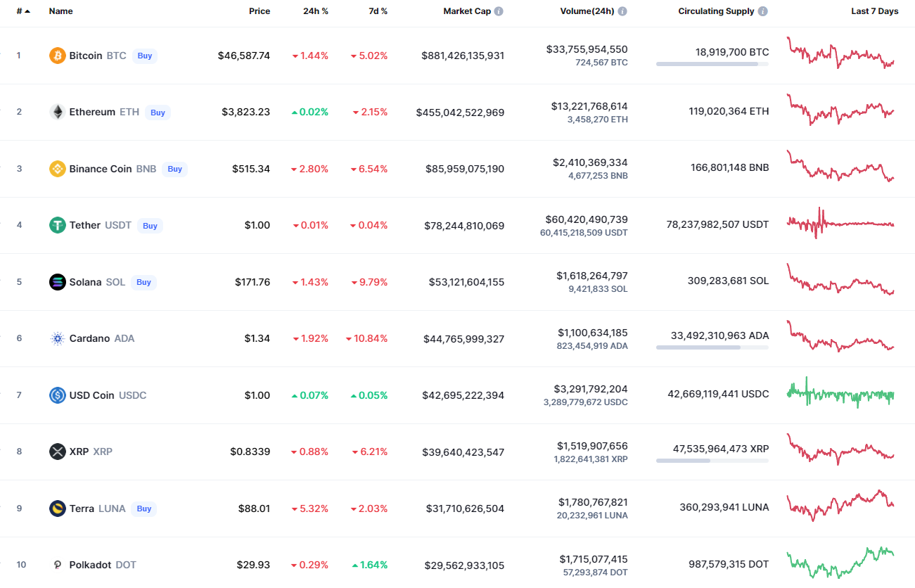Click the Terra LUNA logo icon
Viewport: 915px width, 588px height.
58,508
